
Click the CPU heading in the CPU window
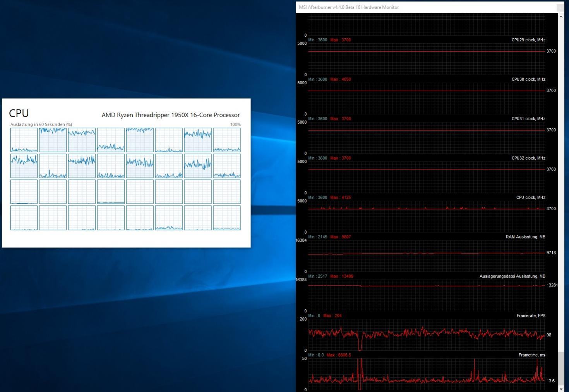pyautogui.click(x=19, y=113)
